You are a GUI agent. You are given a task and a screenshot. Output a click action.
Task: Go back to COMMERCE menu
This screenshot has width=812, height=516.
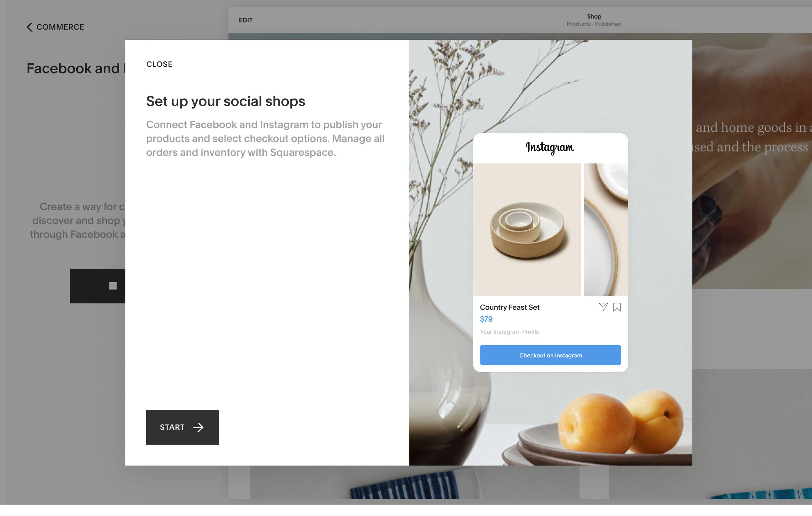pyautogui.click(x=55, y=27)
